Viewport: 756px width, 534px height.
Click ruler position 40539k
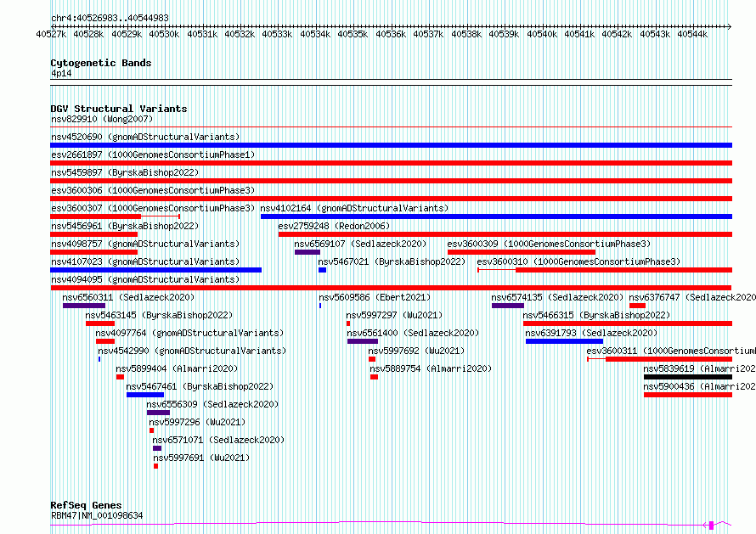coord(504,34)
